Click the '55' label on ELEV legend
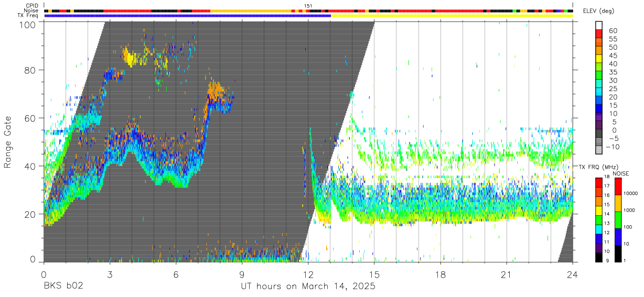The image size is (644, 297). [x=613, y=39]
